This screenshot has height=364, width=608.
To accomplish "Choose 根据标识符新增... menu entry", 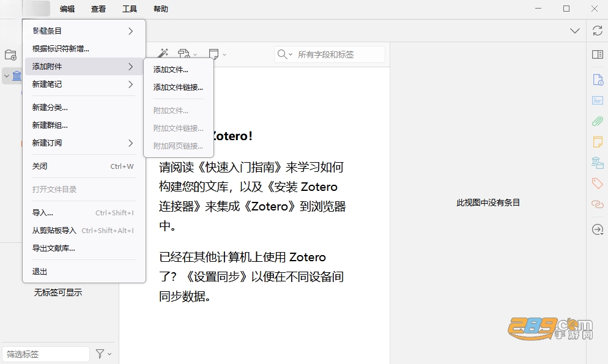I will tap(84, 49).
